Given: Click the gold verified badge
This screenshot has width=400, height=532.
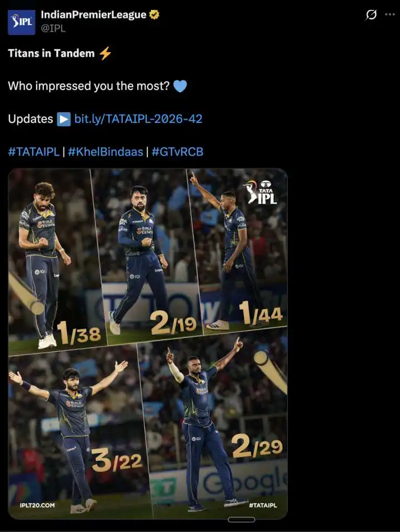Looking at the screenshot, I should coord(154,14).
